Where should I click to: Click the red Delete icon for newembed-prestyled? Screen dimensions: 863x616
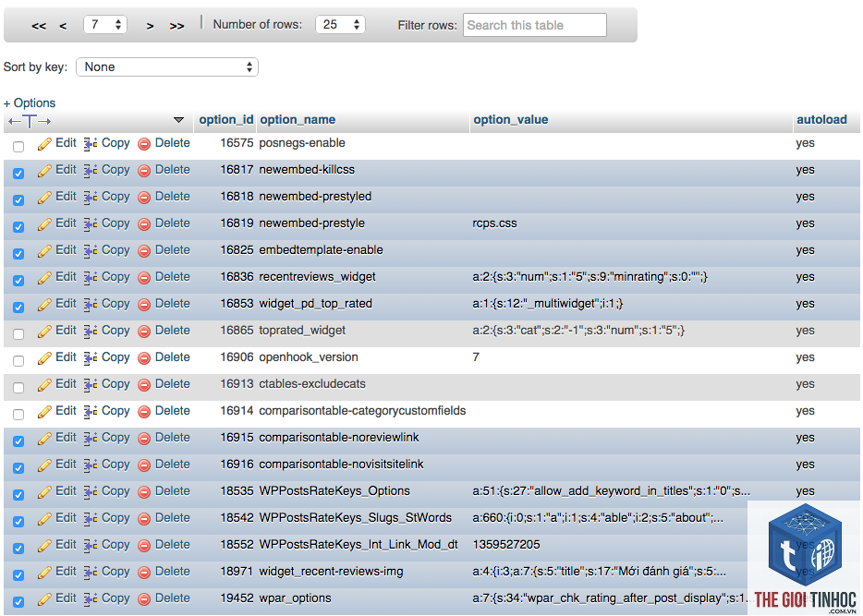[x=144, y=198]
